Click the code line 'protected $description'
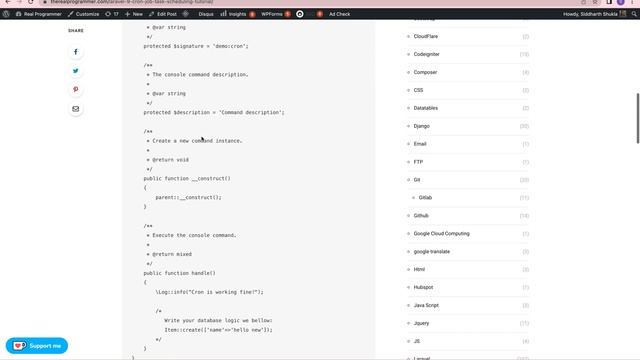 tap(214, 112)
